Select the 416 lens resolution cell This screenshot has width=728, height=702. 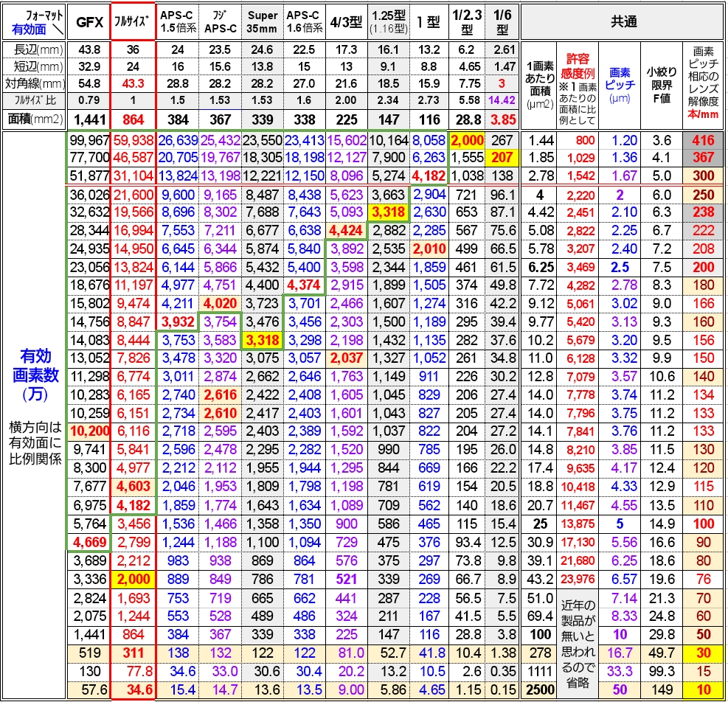tap(704, 140)
